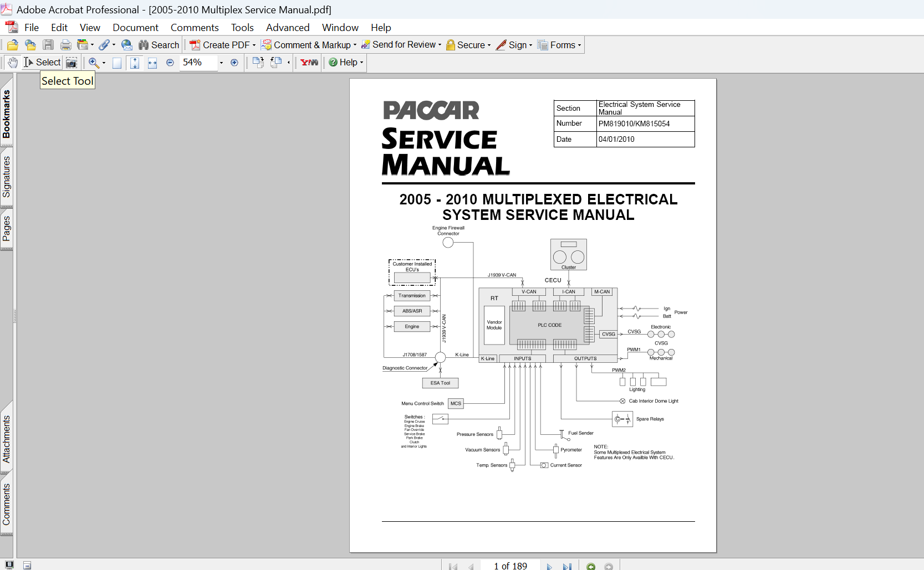Click the Acrobat PDF icon in menu bar

click(11, 27)
